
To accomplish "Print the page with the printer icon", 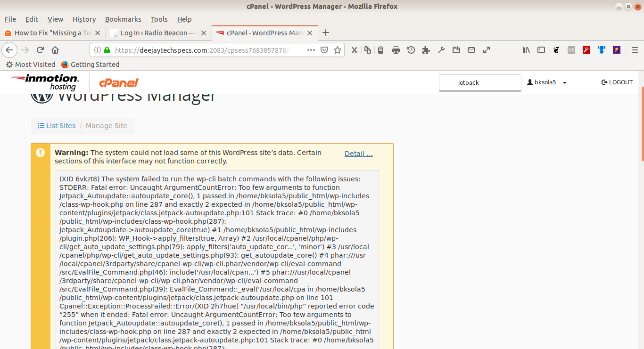I will (396, 50).
